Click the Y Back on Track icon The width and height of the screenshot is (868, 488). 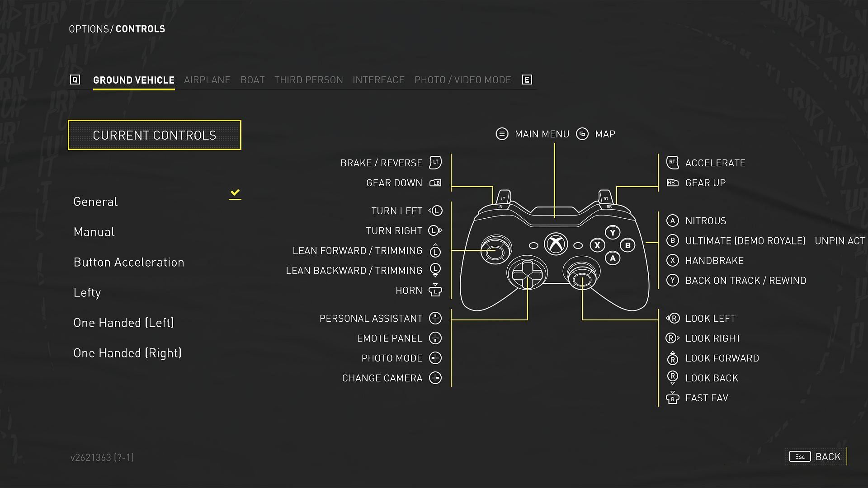coord(671,280)
